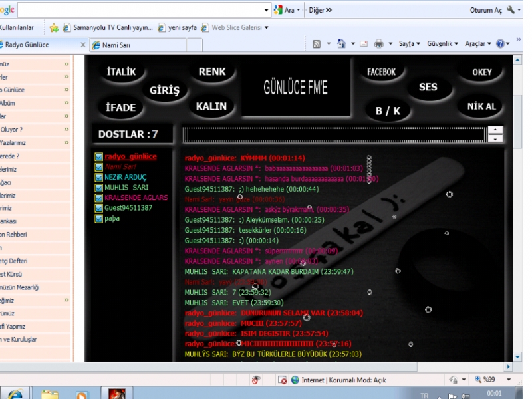Click the GİRİŞ button
The height and width of the screenshot is (399, 532).
164,90
